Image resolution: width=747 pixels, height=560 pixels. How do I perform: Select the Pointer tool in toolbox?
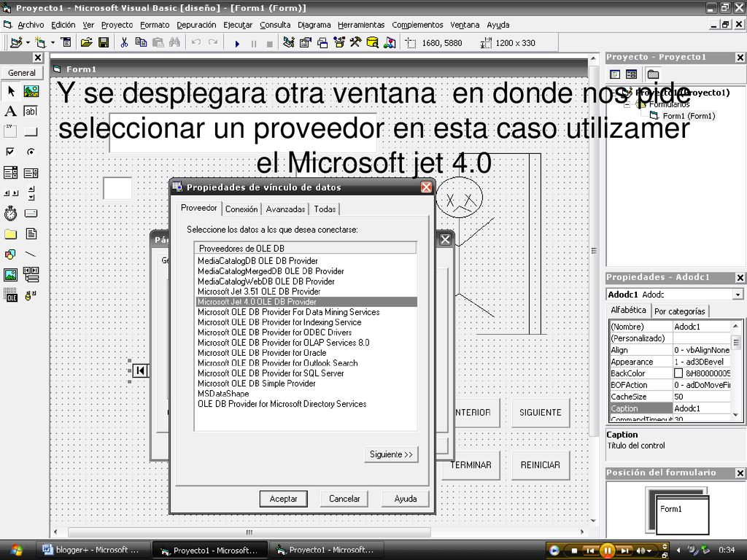[11, 91]
